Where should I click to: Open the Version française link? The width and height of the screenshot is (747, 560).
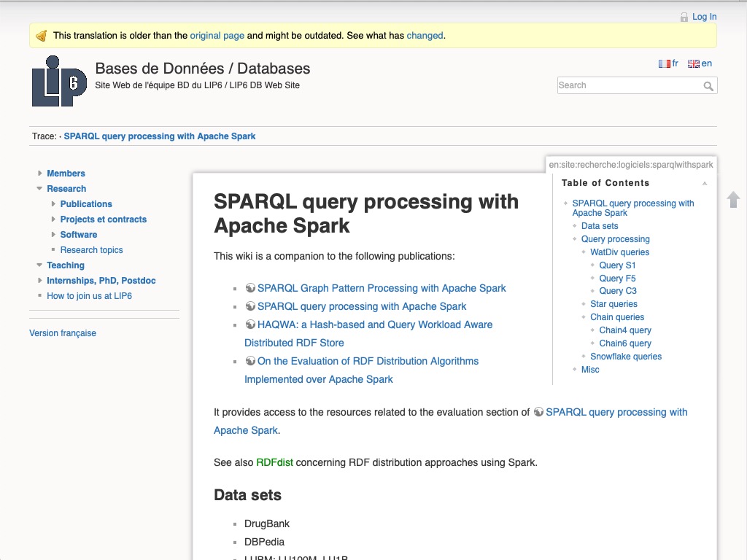[x=62, y=332]
